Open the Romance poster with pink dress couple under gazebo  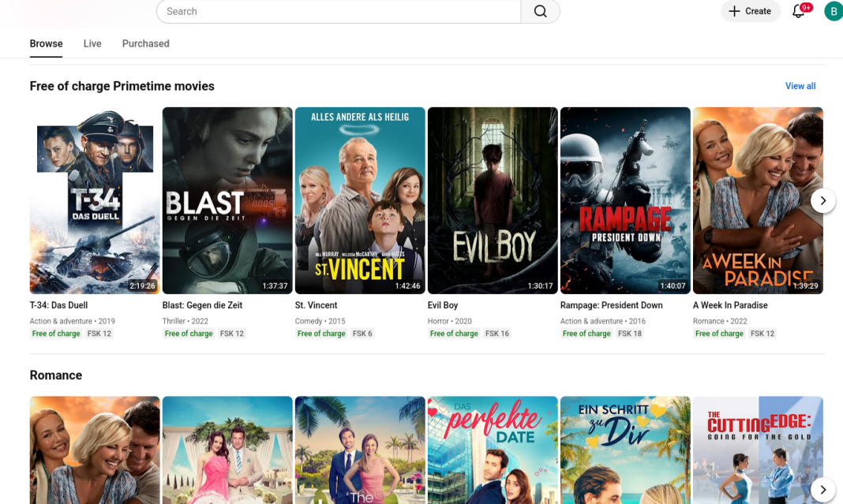pos(227,450)
